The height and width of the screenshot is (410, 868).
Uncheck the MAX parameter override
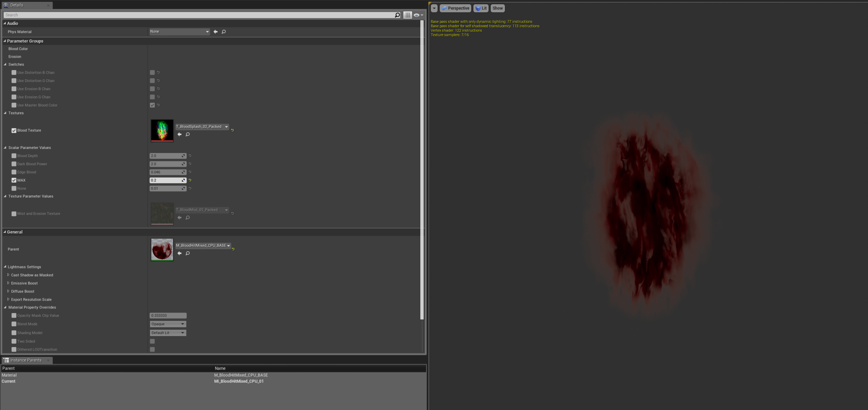[14, 181]
